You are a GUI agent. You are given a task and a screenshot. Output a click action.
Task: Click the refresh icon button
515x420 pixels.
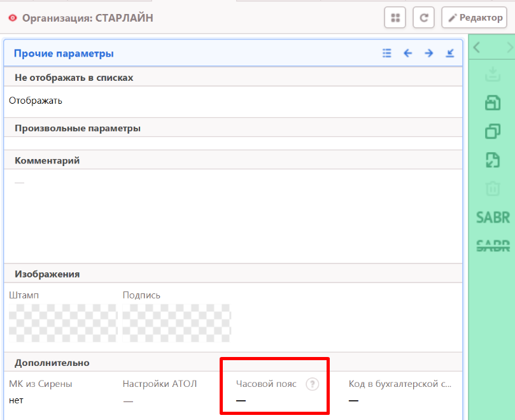coord(423,18)
